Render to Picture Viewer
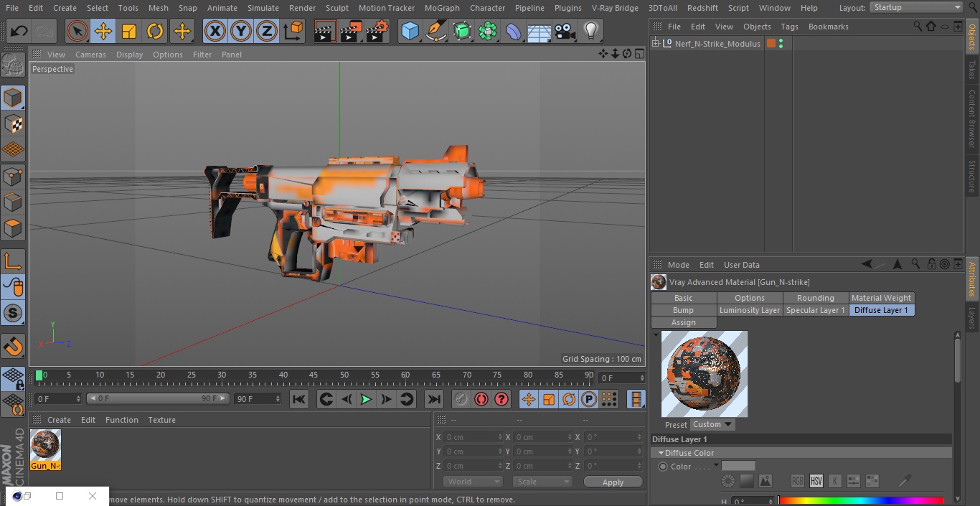 tap(351, 31)
